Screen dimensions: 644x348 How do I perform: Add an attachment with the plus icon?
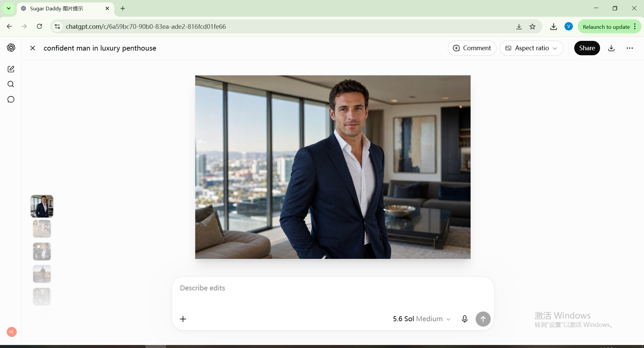point(183,319)
